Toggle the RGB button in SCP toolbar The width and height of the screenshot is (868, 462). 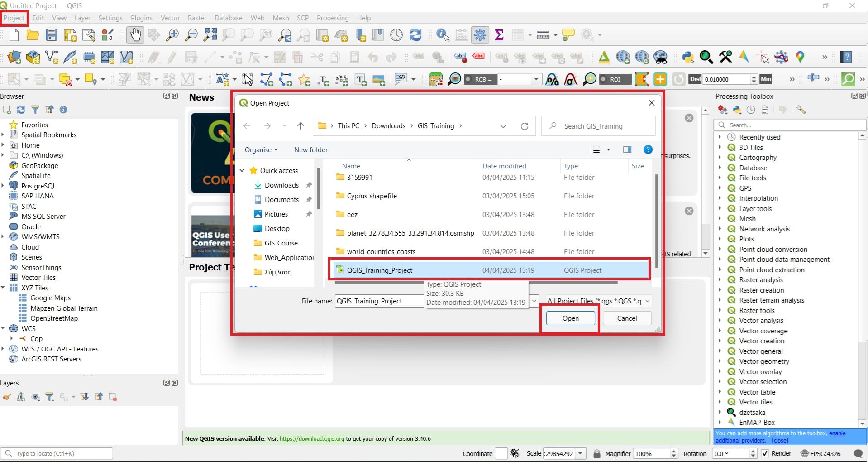[x=480, y=79]
